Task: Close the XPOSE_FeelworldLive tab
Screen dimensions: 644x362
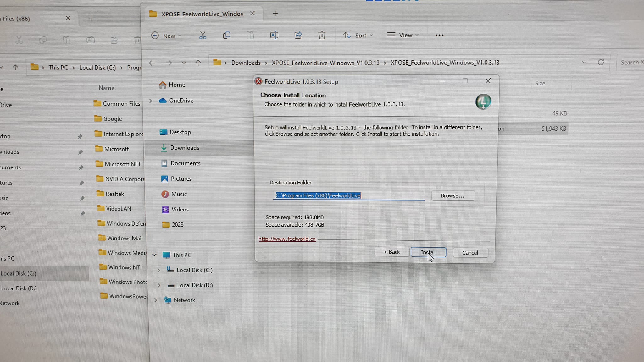Action: [x=253, y=13]
